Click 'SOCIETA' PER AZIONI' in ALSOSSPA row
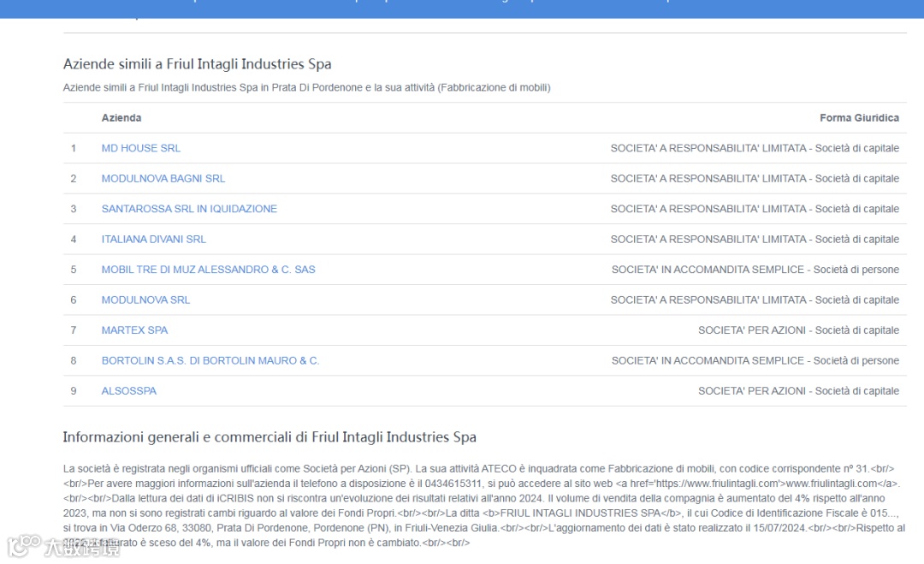This screenshot has width=924, height=564. [752, 391]
